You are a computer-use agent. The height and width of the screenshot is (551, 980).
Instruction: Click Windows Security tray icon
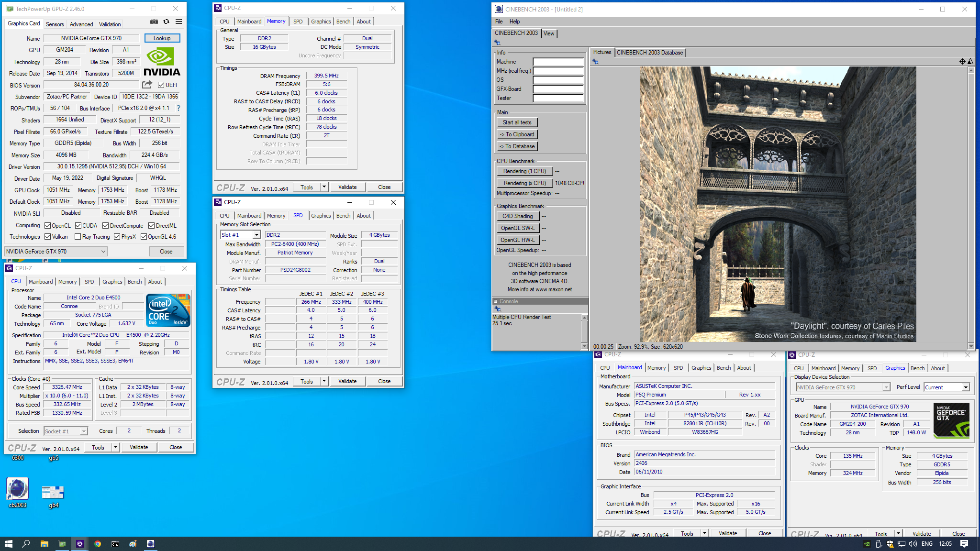890,544
